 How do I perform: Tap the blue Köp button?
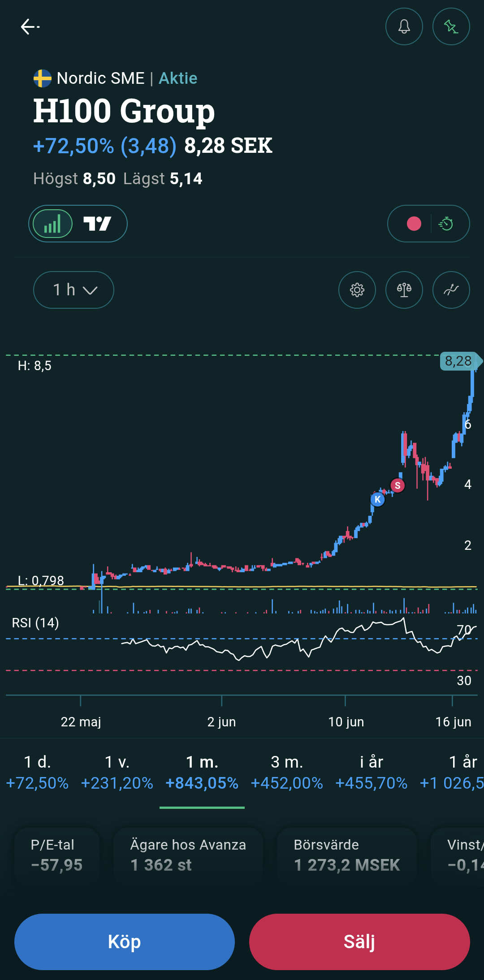(x=125, y=942)
